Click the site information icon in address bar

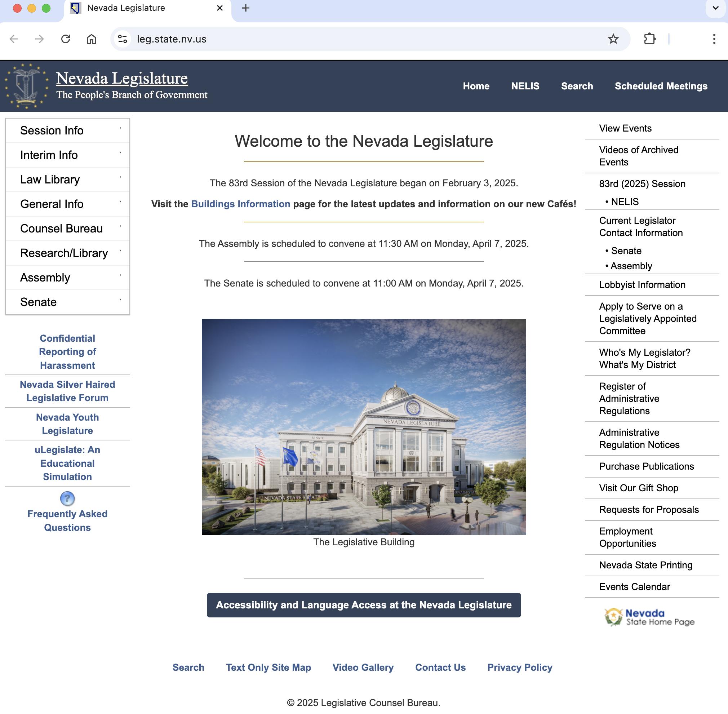[x=123, y=39]
